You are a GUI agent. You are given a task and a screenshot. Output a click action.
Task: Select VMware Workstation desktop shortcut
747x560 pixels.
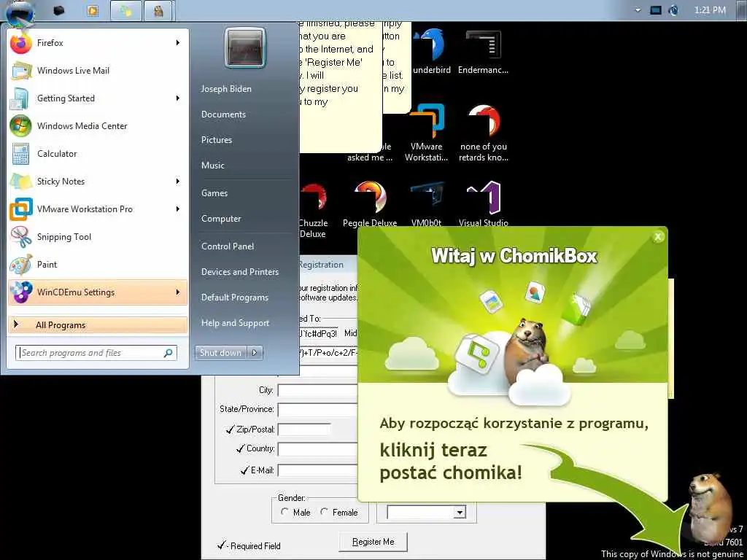tap(426, 133)
